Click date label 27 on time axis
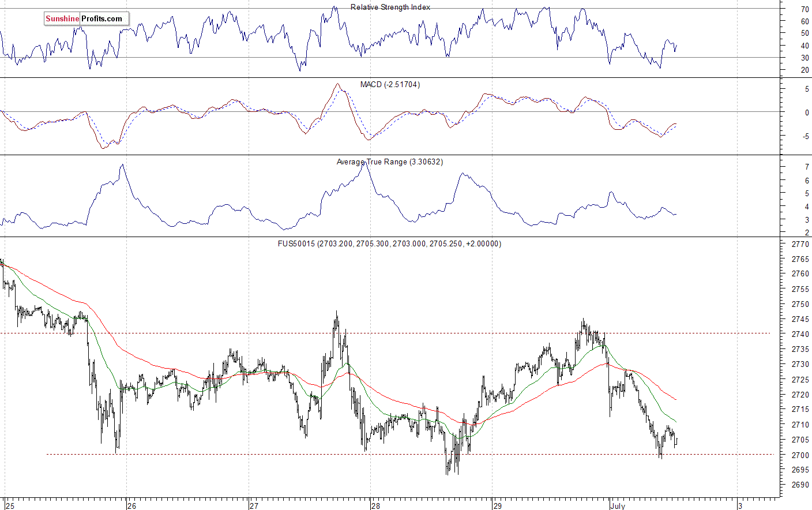The height and width of the screenshot is (510, 812). [254, 506]
